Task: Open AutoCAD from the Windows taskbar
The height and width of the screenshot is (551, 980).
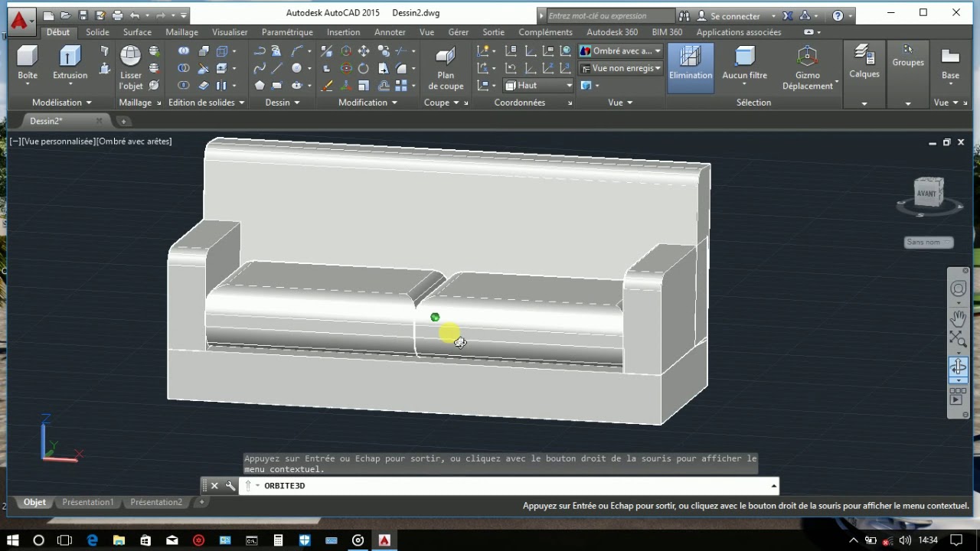Action: (x=384, y=540)
